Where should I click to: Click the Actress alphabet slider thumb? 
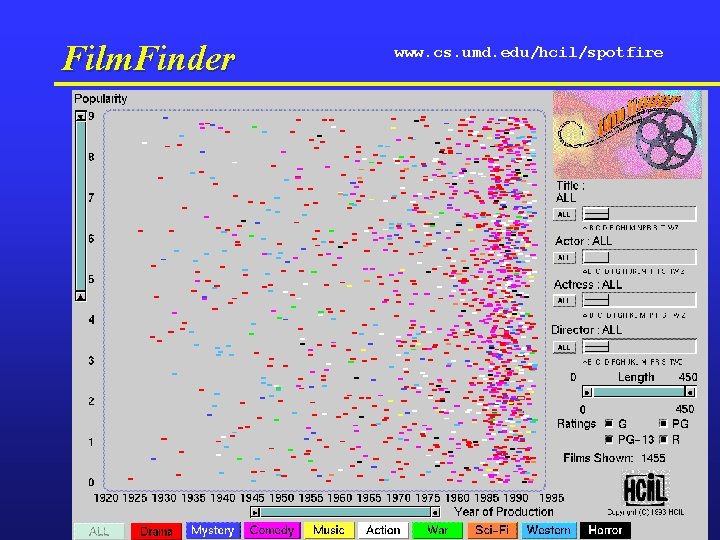click(x=596, y=300)
